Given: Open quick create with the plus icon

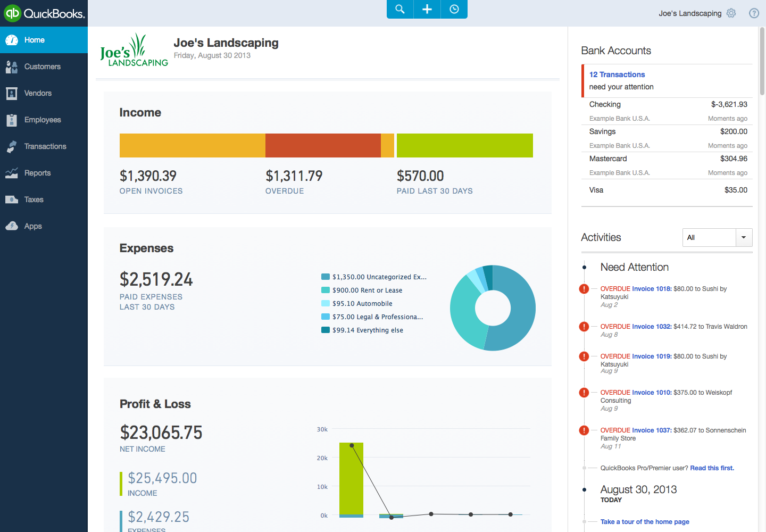Looking at the screenshot, I should click(x=427, y=9).
